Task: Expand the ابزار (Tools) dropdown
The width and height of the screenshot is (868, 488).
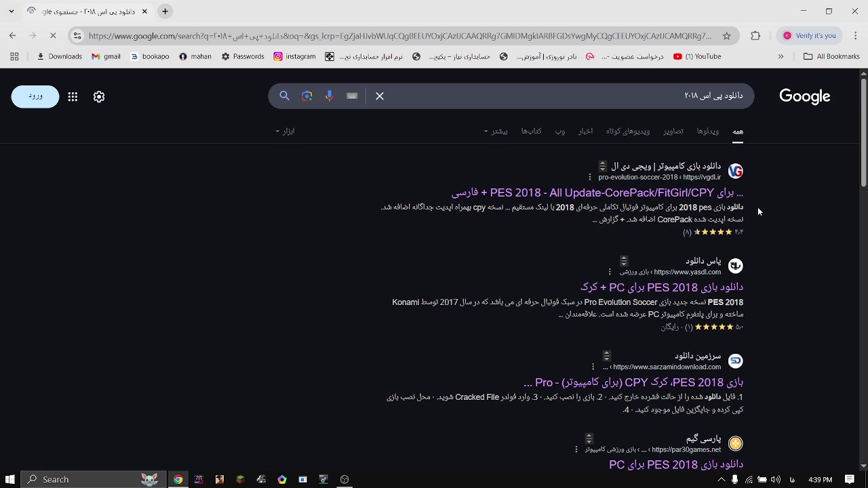Action: [x=285, y=131]
